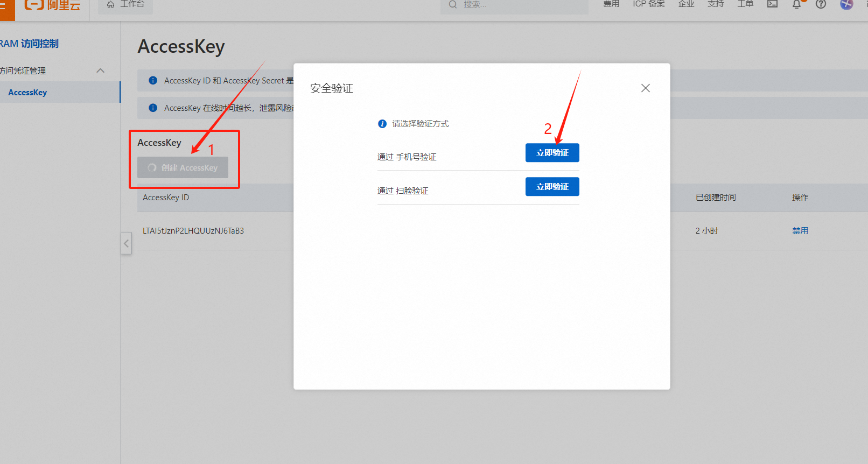868x464 pixels.
Task: Open the 企业 menu item
Action: click(686, 4)
